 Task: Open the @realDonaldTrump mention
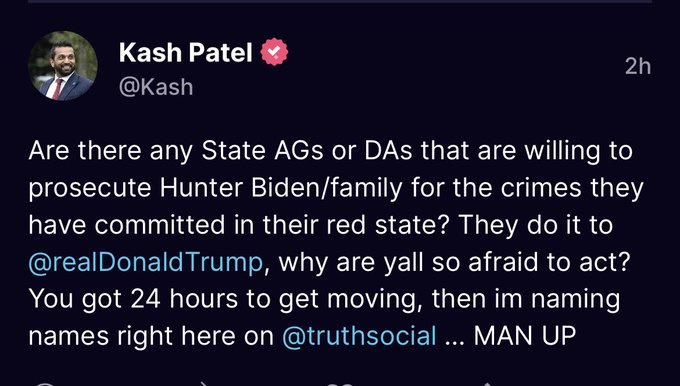coord(146,262)
